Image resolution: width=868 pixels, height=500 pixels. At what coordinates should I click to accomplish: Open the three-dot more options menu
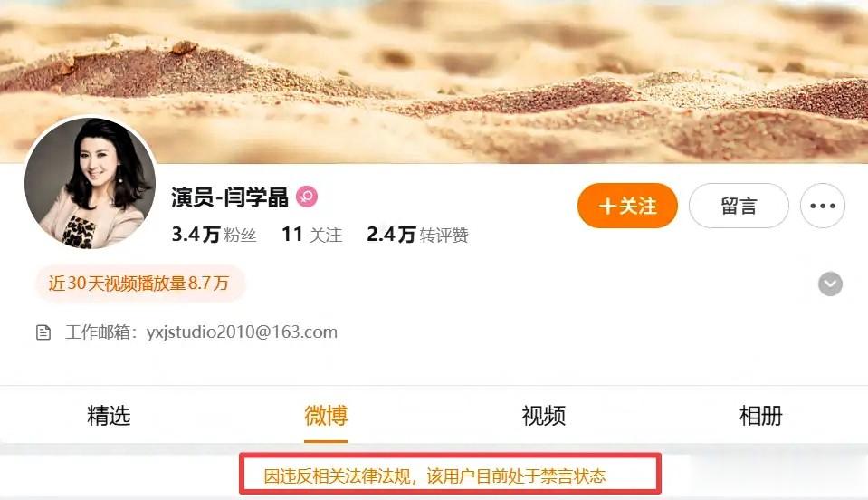[822, 206]
